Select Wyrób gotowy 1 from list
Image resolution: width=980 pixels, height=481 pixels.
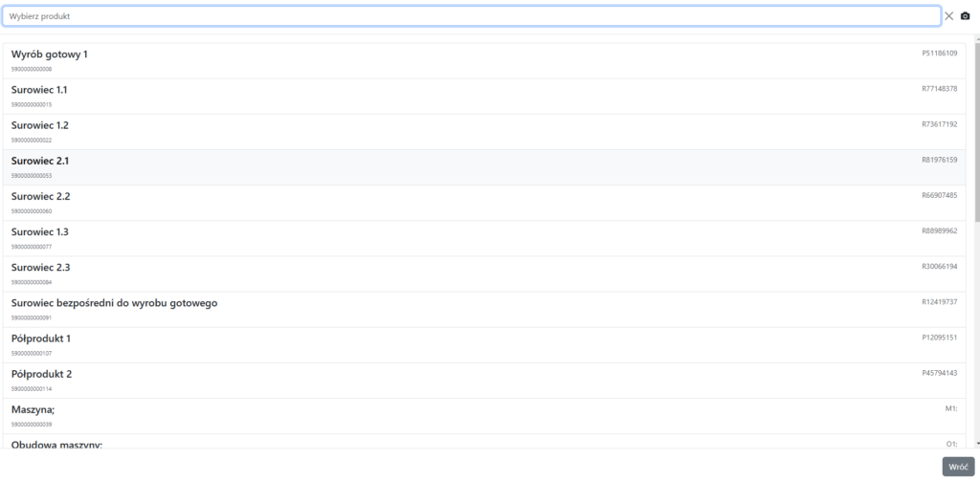(x=50, y=55)
